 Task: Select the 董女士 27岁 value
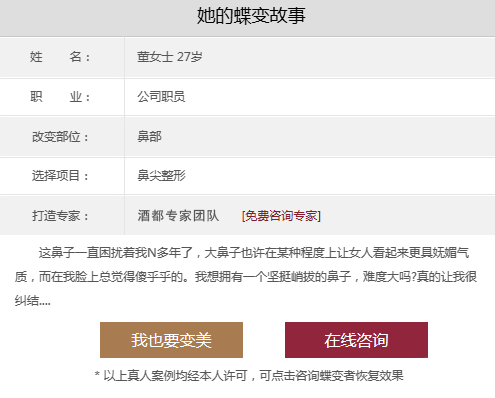[170, 57]
